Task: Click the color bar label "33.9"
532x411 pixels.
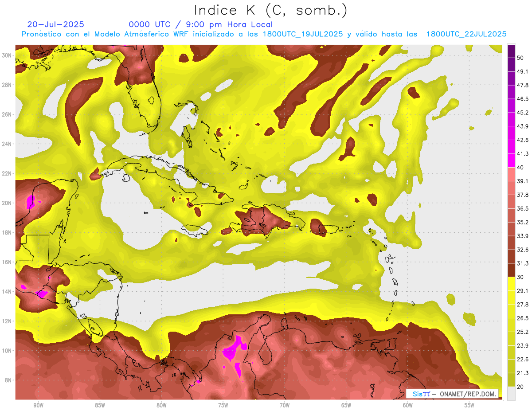Action: point(523,236)
